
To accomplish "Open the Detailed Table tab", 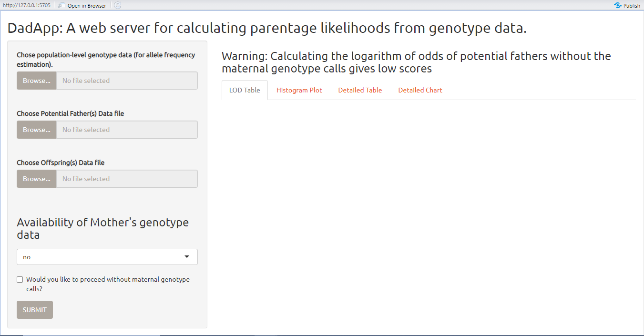I will [360, 90].
